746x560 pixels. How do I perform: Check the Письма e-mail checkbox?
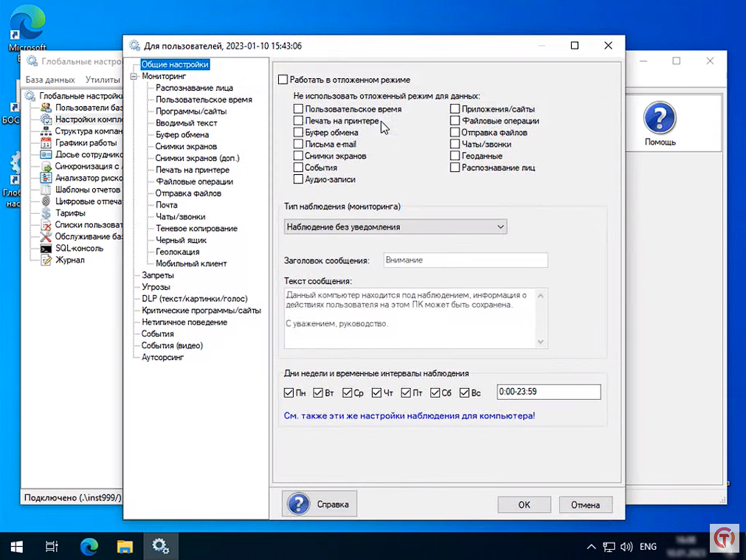(x=298, y=144)
